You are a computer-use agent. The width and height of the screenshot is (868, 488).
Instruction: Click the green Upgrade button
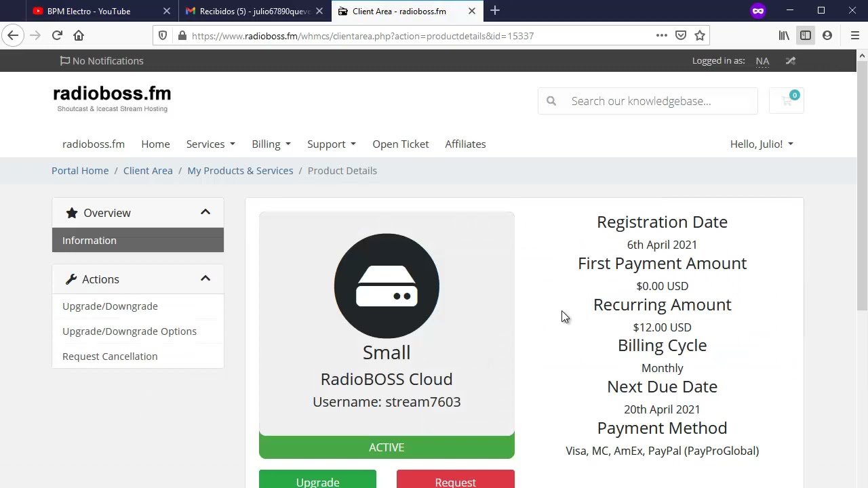point(317,479)
